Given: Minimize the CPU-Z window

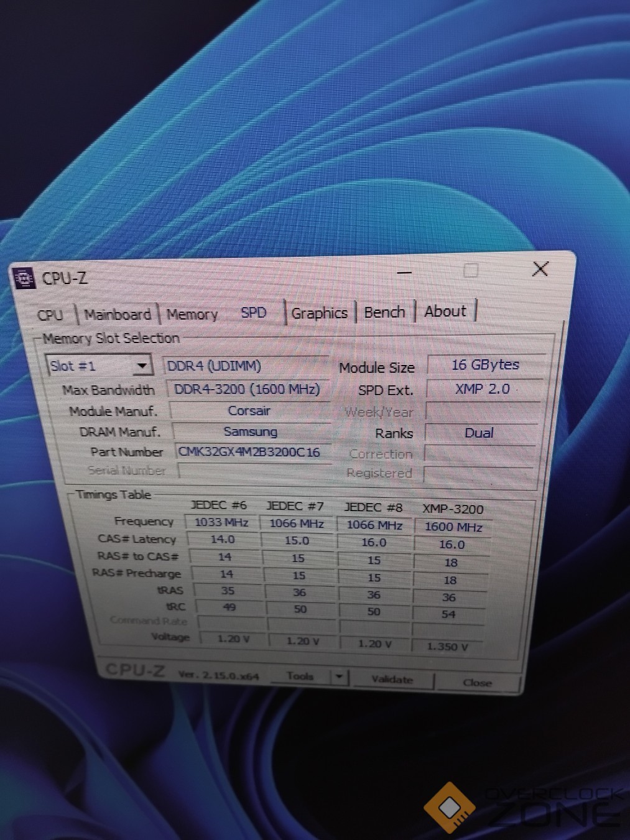Looking at the screenshot, I should coord(404,272).
